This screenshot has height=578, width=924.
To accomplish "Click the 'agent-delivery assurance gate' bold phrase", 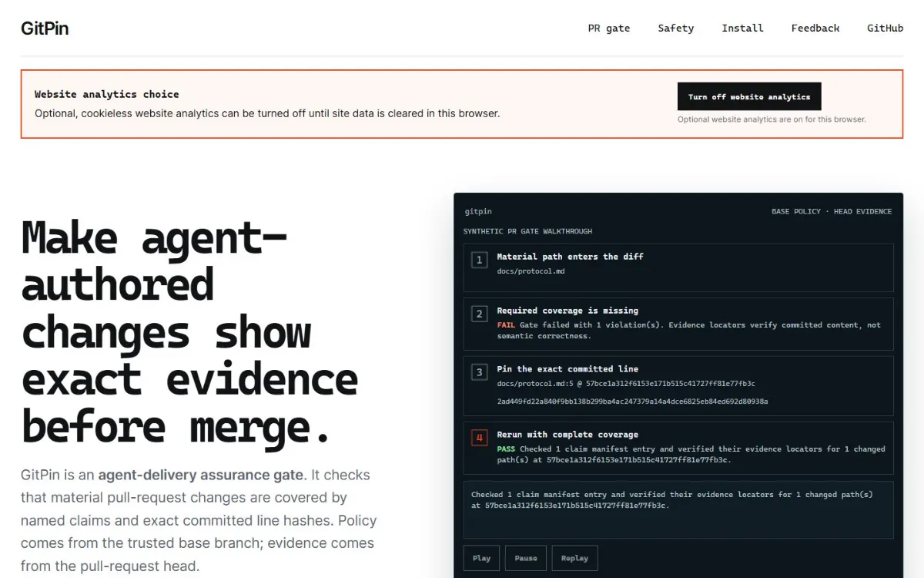I will tap(202, 475).
